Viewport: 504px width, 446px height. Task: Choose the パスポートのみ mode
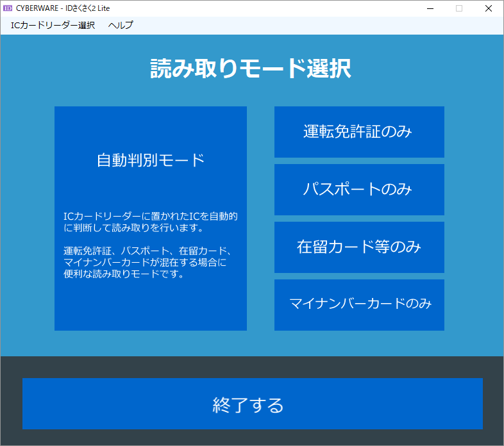coord(359,189)
